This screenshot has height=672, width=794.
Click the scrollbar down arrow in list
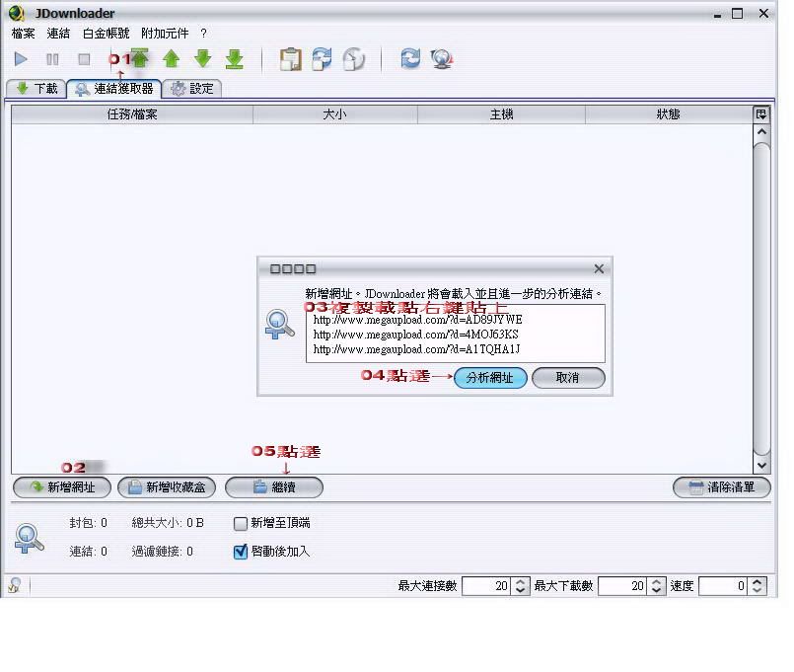click(761, 465)
